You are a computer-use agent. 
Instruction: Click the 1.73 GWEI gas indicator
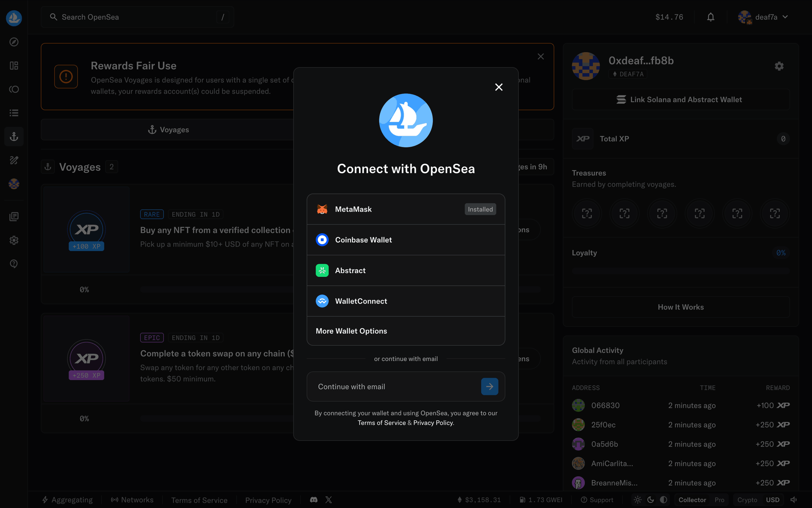click(541, 500)
